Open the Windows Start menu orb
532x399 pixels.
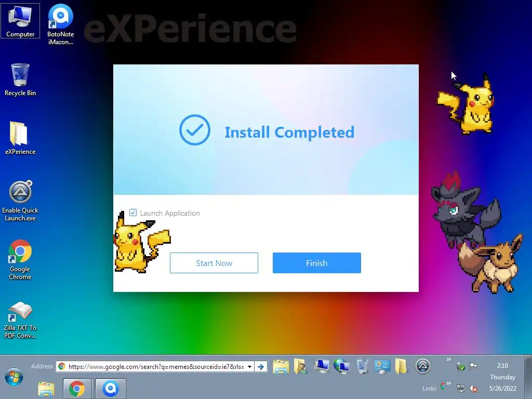coord(14,377)
